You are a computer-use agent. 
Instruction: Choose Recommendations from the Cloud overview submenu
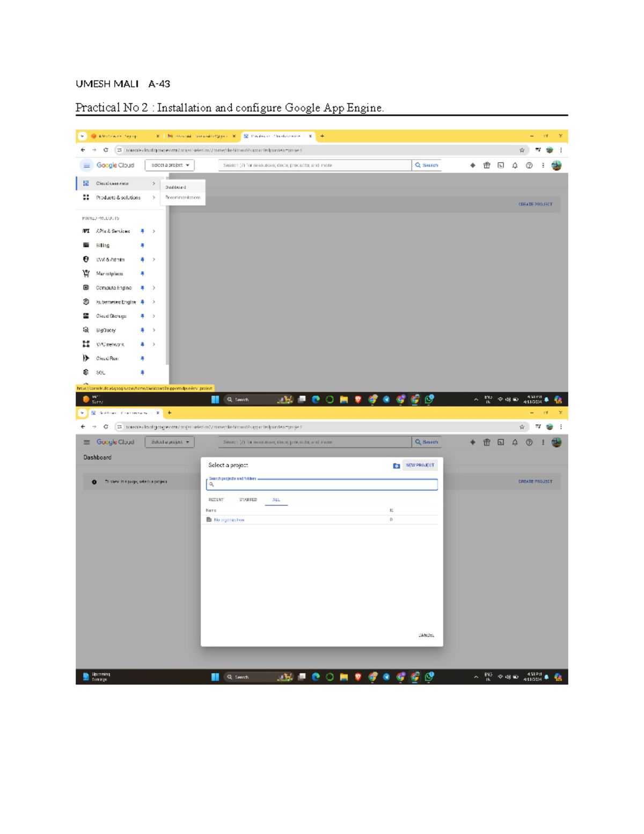click(182, 198)
